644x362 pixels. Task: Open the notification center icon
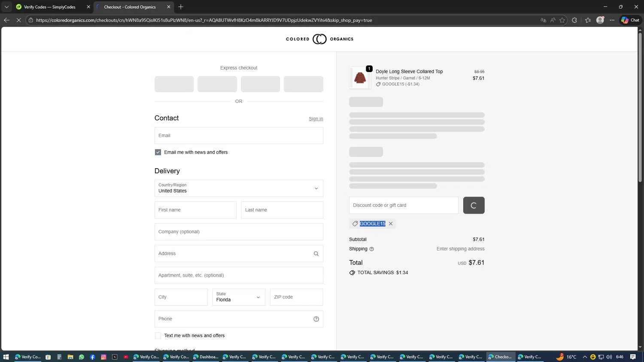[633, 357]
